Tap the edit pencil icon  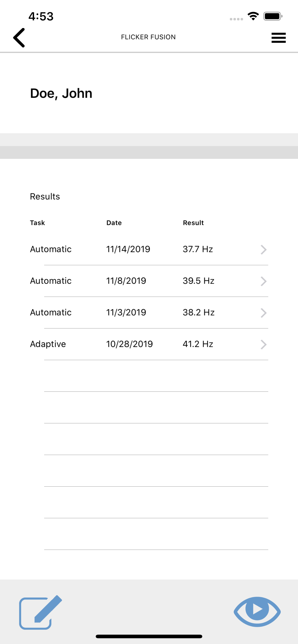pyautogui.click(x=41, y=612)
